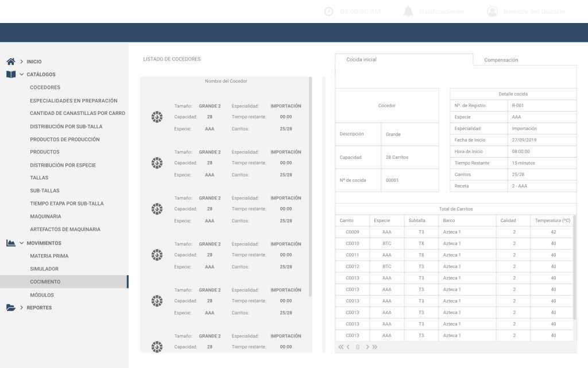This screenshot has height=368, width=588.
Task: Click the home icon beside INICIO
Action: 10,62
